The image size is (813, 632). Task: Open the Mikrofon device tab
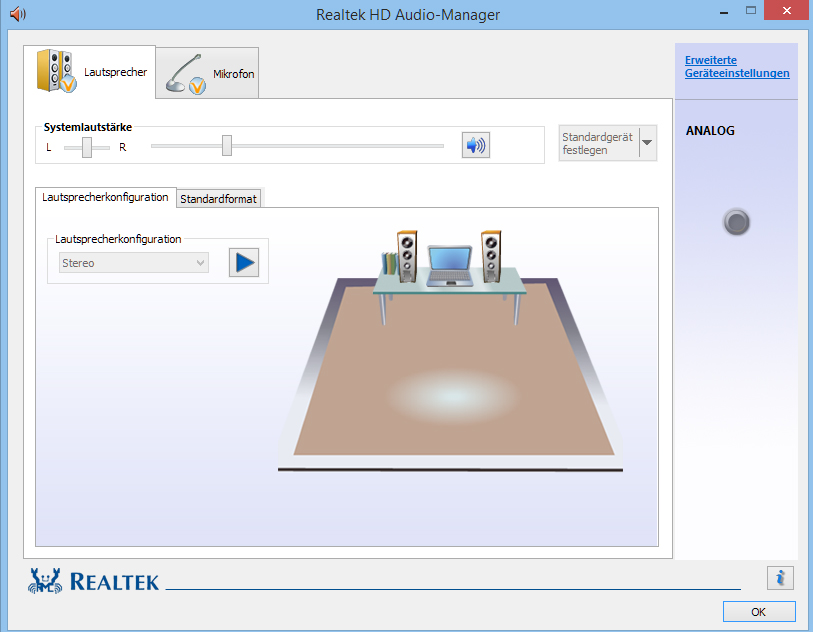207,73
